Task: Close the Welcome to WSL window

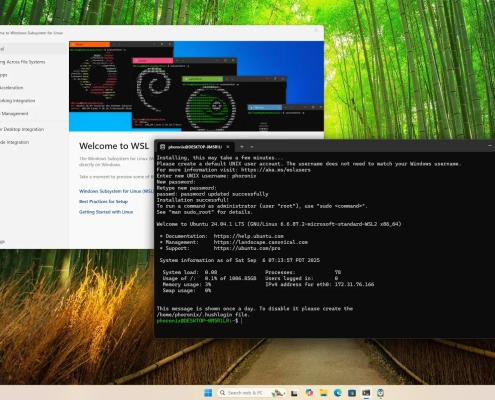Action: click(316, 30)
